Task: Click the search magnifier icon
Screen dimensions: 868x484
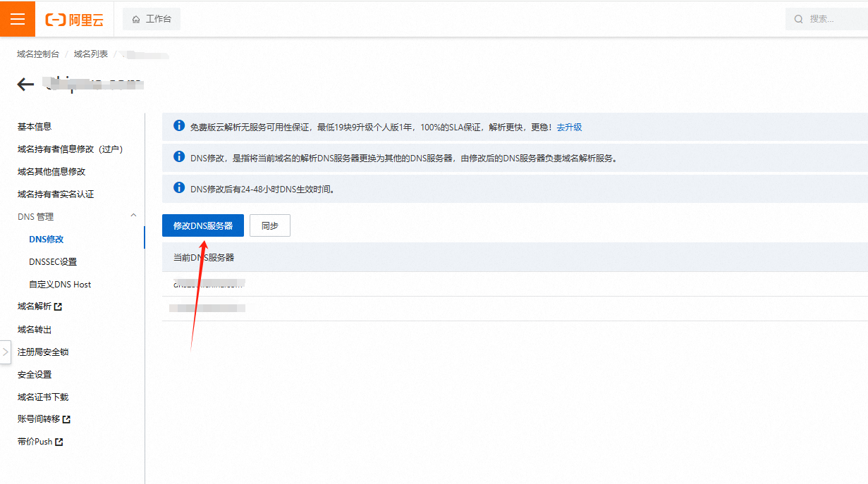Action: [x=797, y=18]
